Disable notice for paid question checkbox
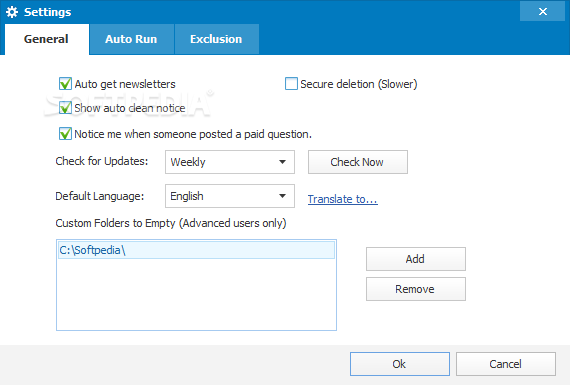The height and width of the screenshot is (385, 570). point(65,134)
